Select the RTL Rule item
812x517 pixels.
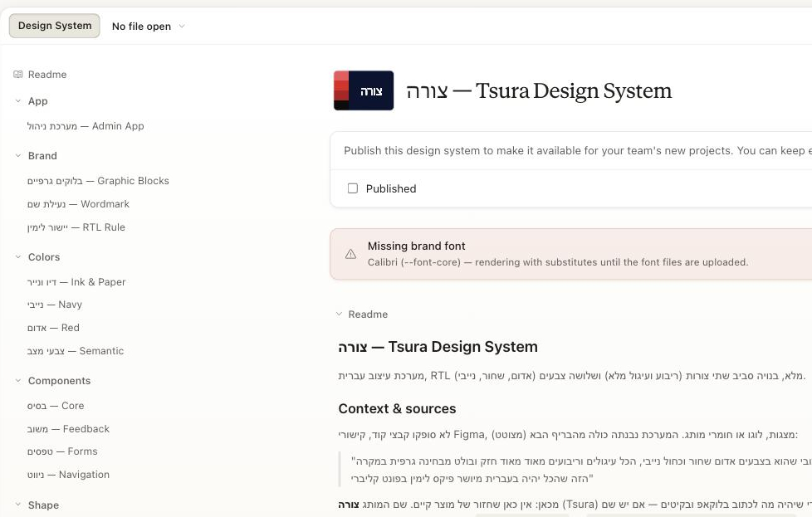click(76, 227)
